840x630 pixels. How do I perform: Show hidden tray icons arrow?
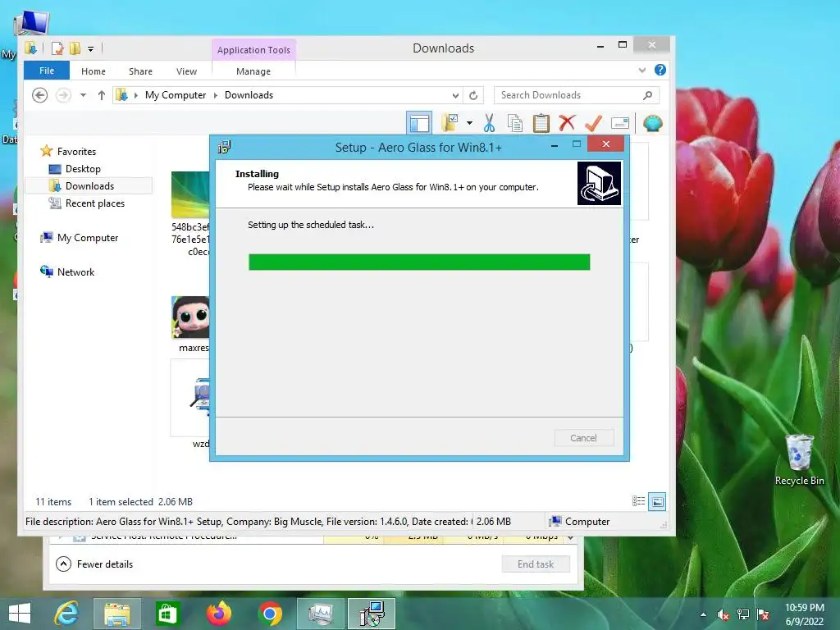[703, 614]
